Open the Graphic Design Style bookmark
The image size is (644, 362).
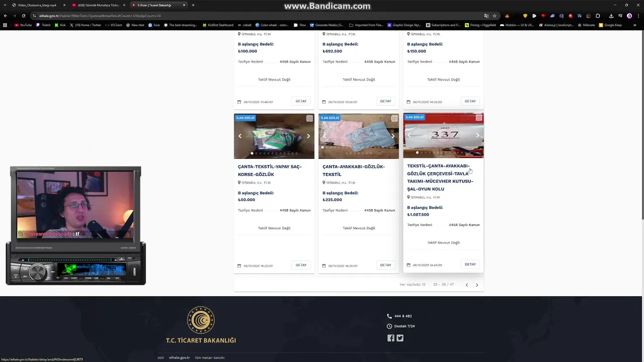click(404, 25)
